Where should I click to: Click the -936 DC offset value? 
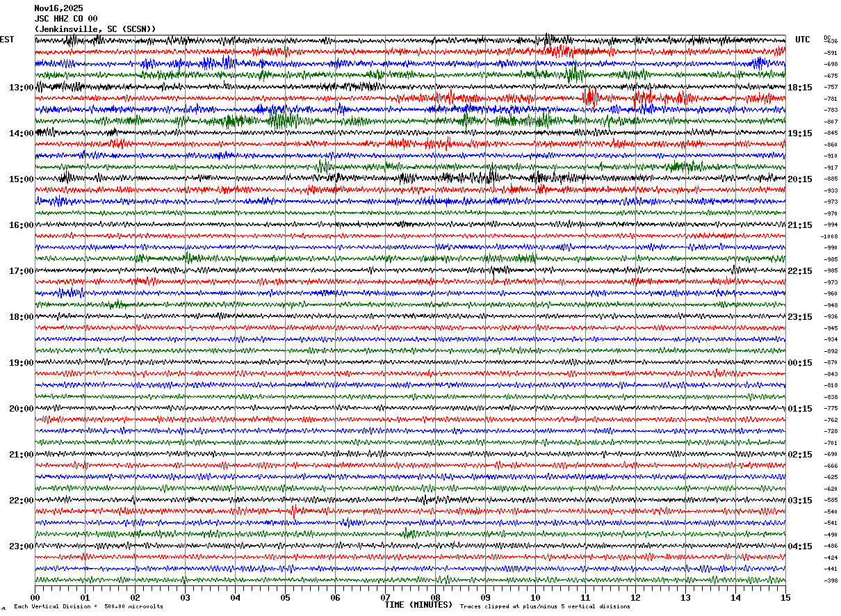pyautogui.click(x=831, y=317)
